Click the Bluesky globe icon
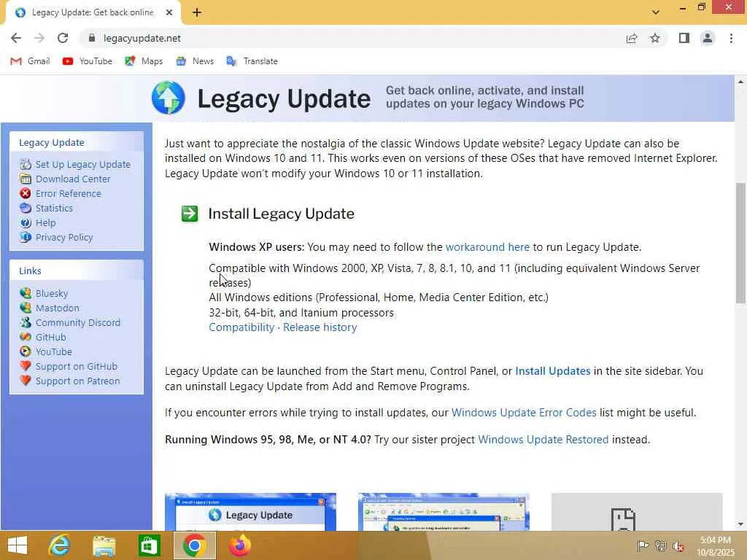Viewport: 747px width, 560px height. click(x=26, y=293)
